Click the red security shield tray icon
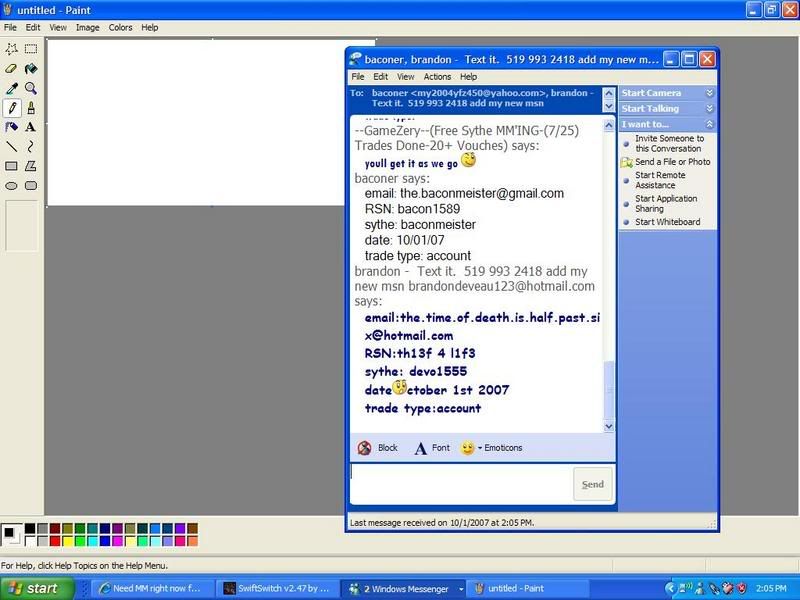800x600 pixels. click(x=742, y=588)
